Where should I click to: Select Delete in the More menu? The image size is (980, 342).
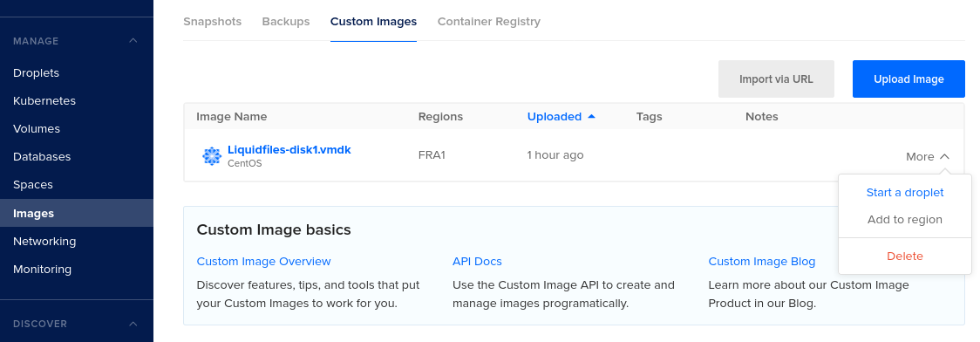[x=905, y=256]
